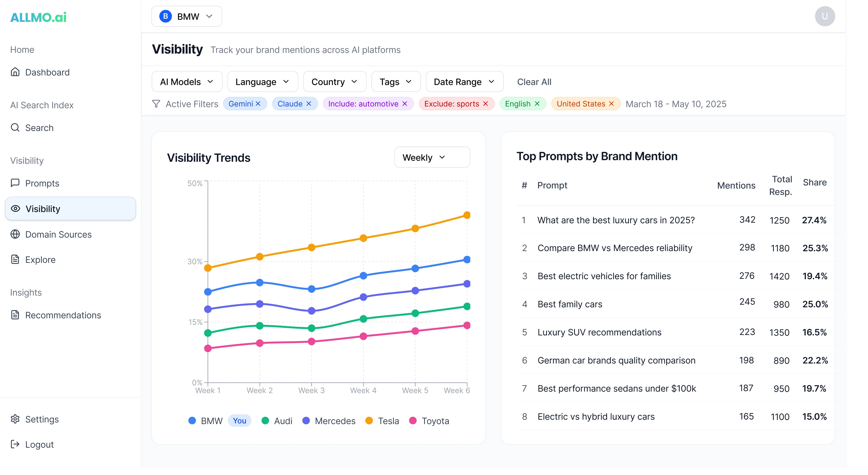The height and width of the screenshot is (475, 868).
Task: Click the You badge next to BMW
Action: [239, 420]
